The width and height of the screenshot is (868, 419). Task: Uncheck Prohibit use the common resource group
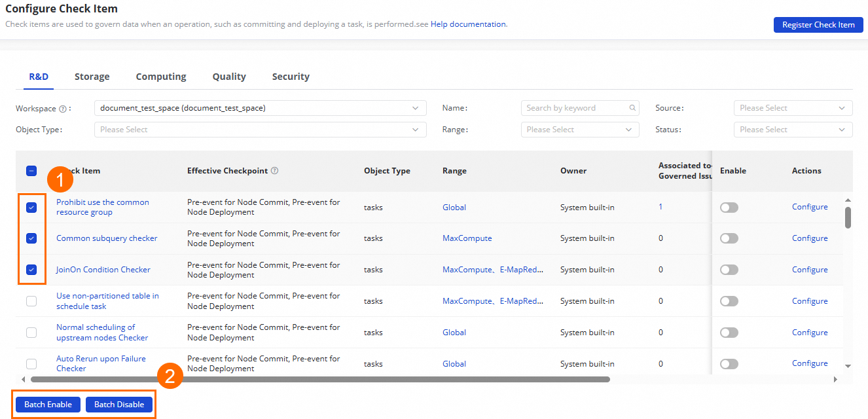(31, 208)
